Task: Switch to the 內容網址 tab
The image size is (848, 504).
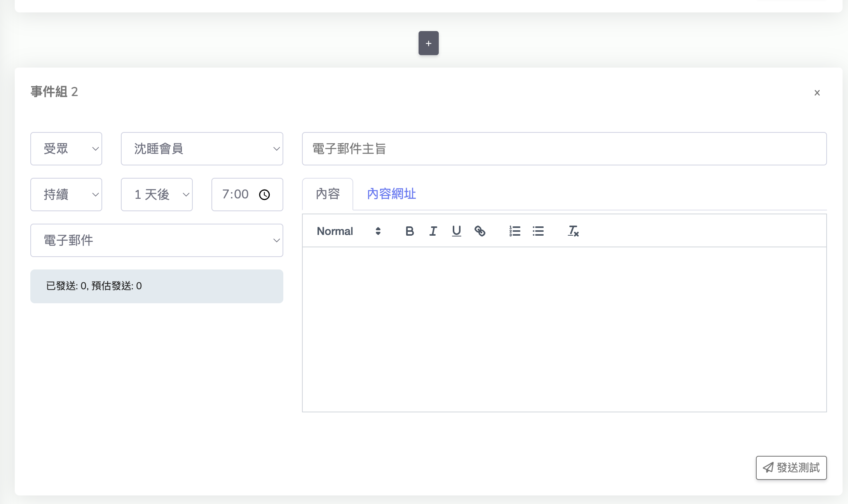Action: click(x=391, y=194)
